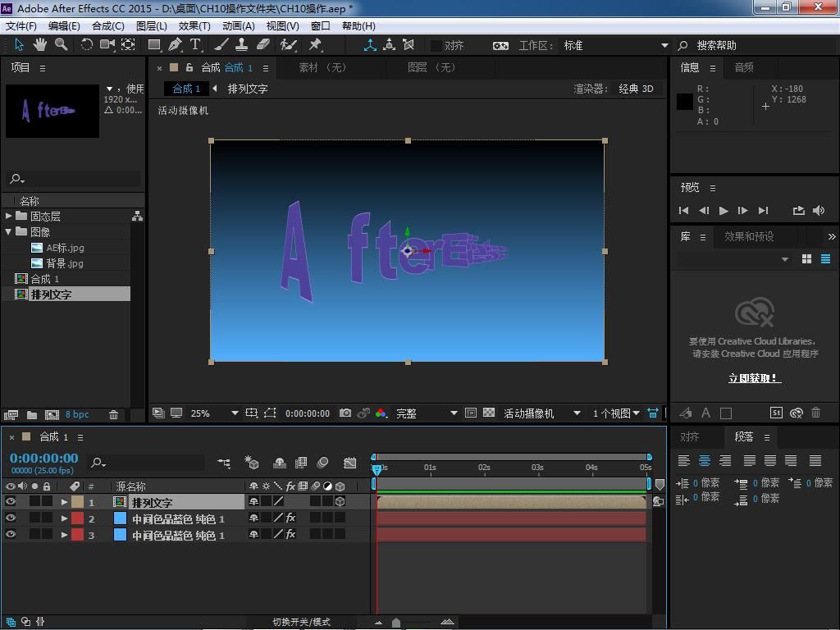
Task: Mute audio in the Preview panel
Action: pos(819,211)
